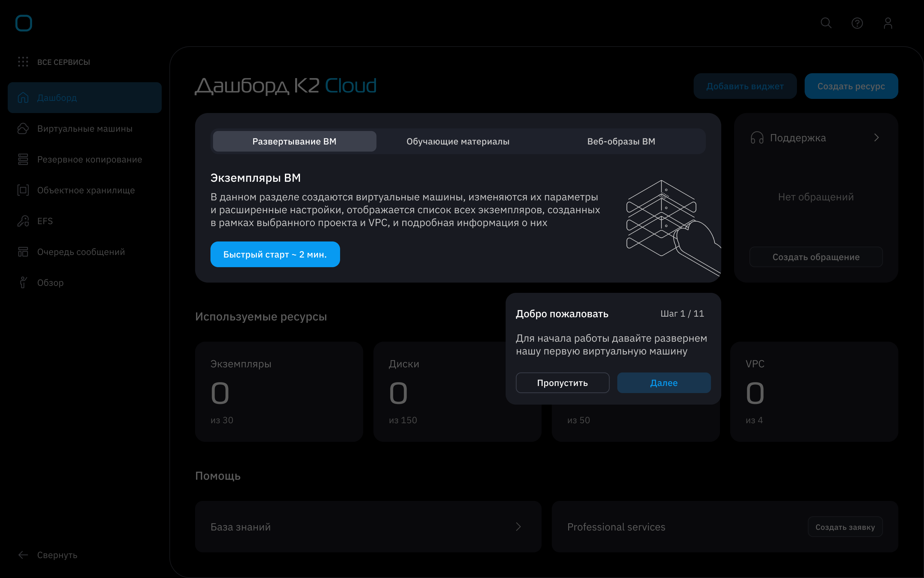Viewport: 924px width, 578px height.
Task: Click the message queue icon in sidebar
Action: pyautogui.click(x=23, y=252)
